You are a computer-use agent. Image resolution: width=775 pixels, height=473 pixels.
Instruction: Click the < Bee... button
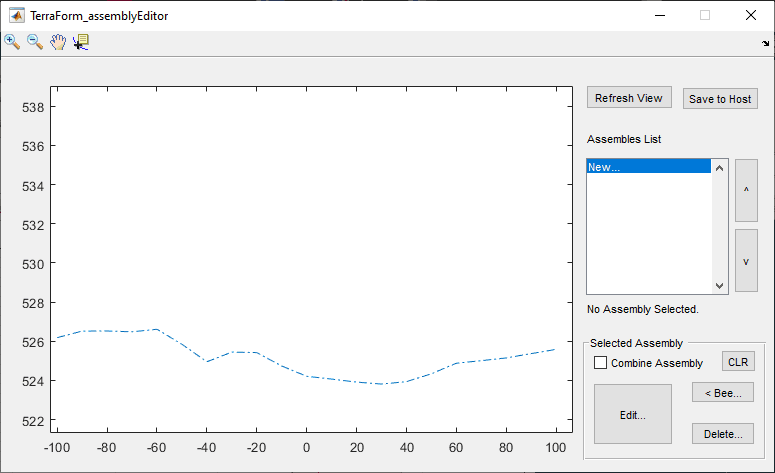pyautogui.click(x=723, y=392)
